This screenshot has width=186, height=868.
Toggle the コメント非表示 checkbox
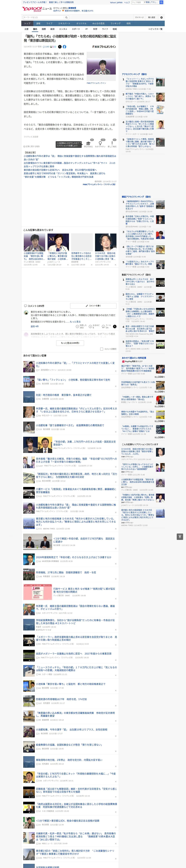click(102, 349)
